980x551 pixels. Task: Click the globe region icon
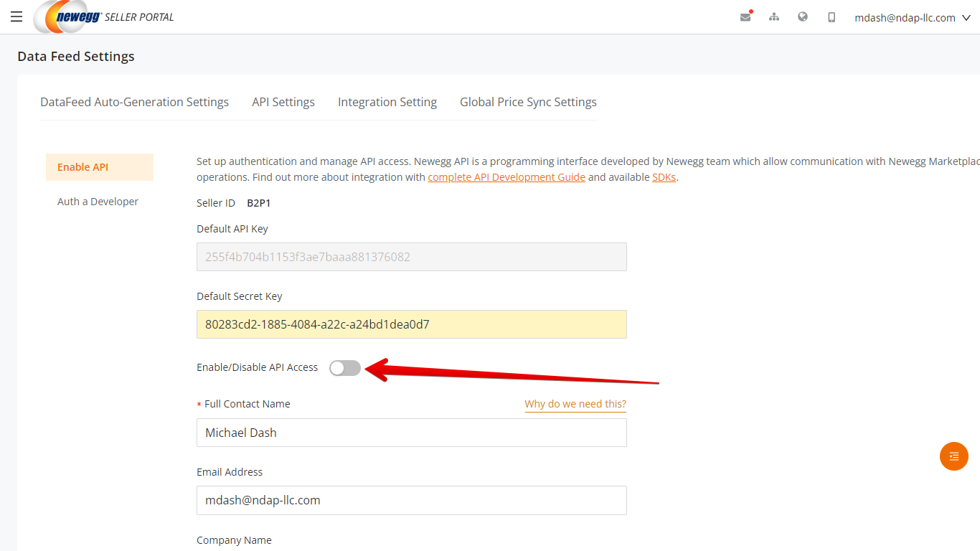click(803, 17)
